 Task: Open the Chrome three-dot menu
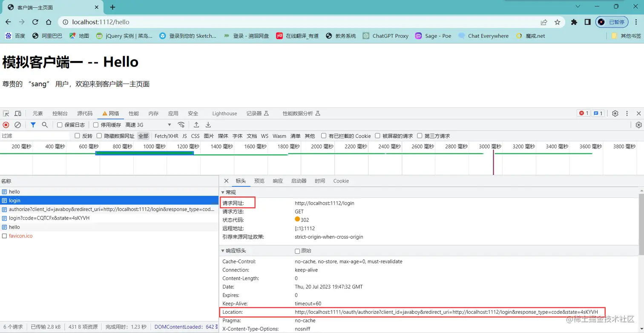pos(636,22)
